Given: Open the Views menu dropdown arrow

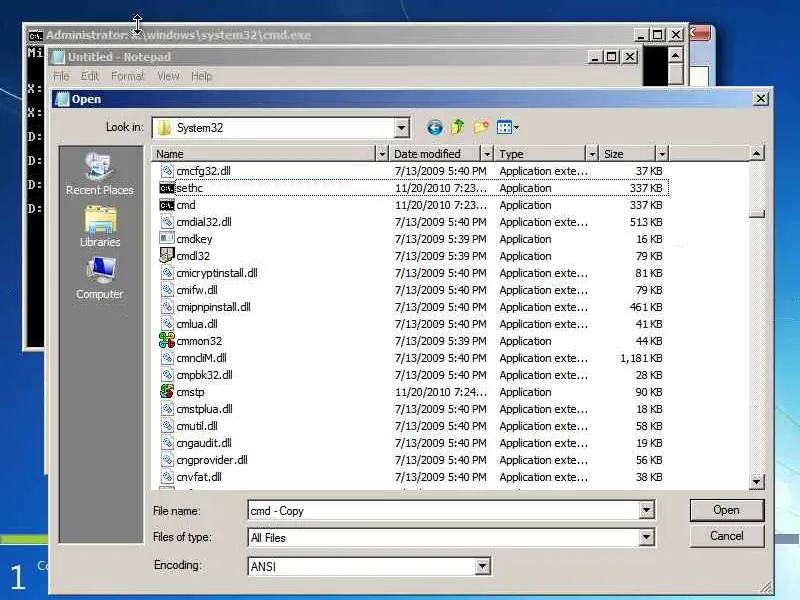Looking at the screenshot, I should click(516, 128).
